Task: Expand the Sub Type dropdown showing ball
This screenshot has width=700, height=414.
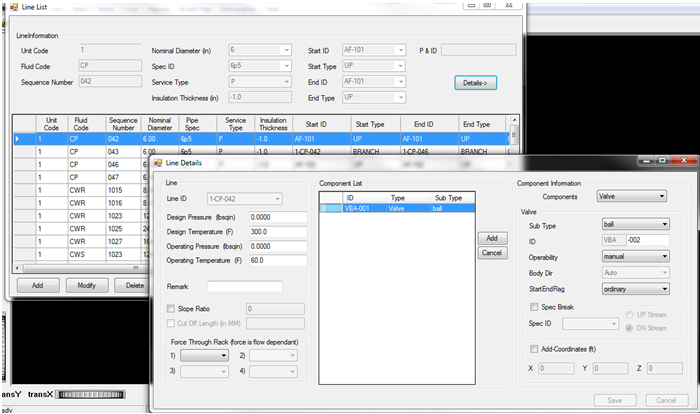Action: pos(636,226)
